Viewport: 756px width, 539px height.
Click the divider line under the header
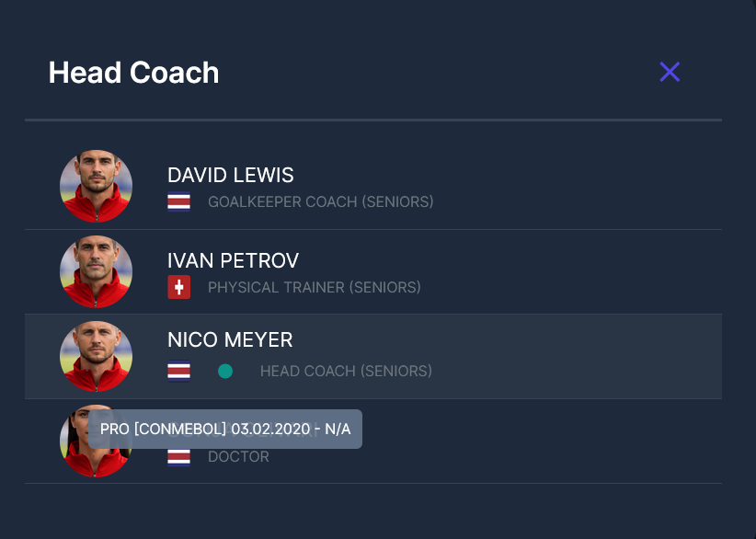(x=372, y=120)
